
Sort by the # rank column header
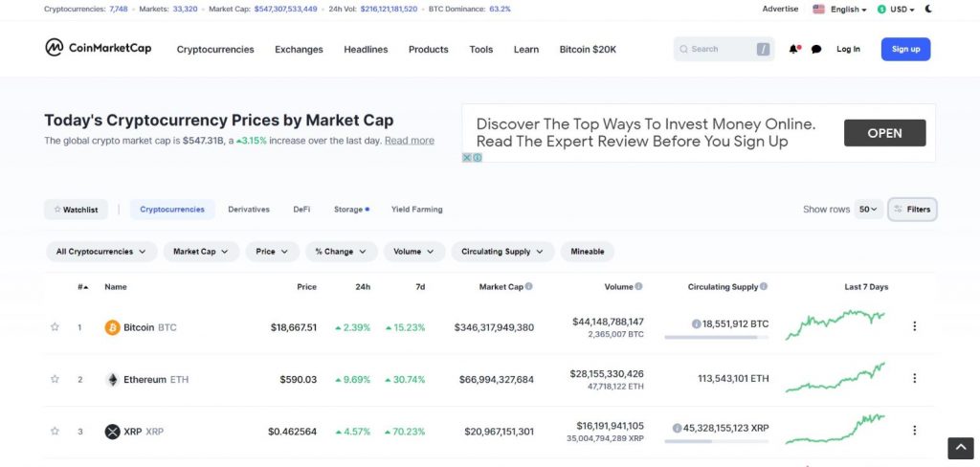pyautogui.click(x=83, y=287)
